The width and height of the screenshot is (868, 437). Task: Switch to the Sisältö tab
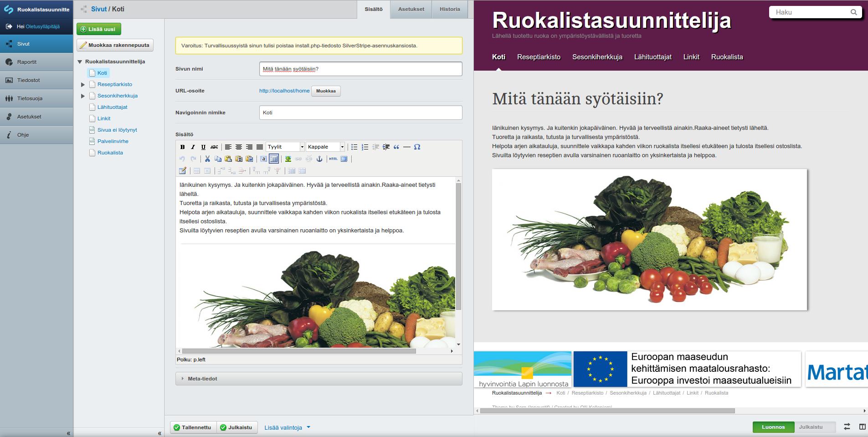point(374,9)
